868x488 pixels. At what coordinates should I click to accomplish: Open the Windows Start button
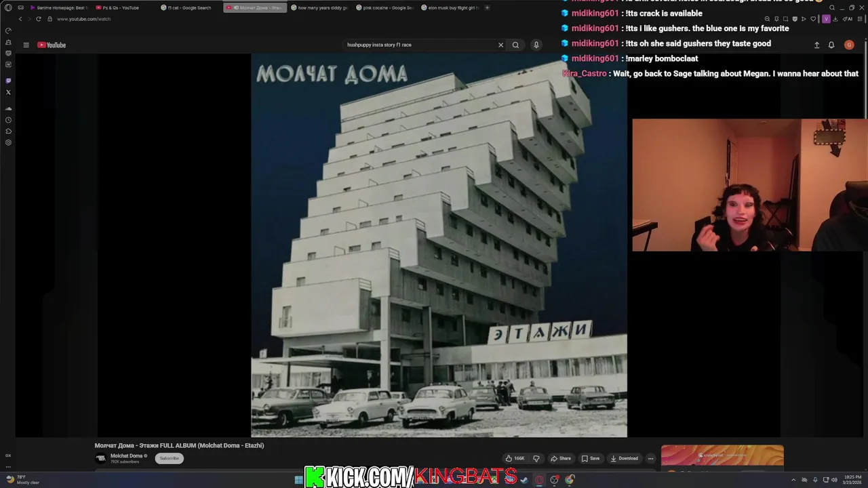click(x=298, y=480)
